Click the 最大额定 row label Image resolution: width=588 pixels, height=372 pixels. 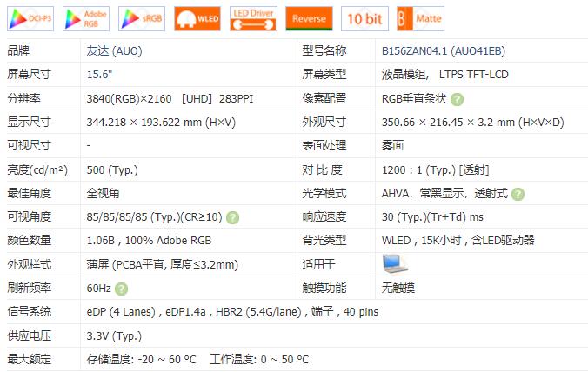tap(30, 359)
